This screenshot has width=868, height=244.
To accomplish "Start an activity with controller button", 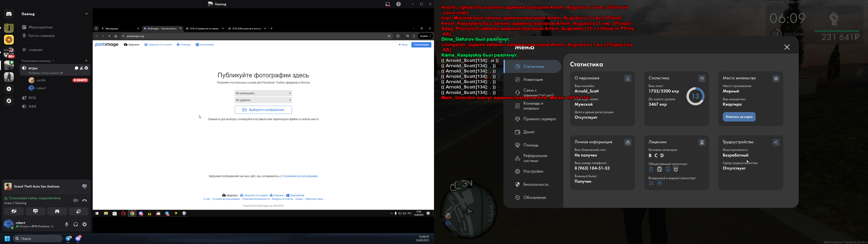I will (57, 211).
